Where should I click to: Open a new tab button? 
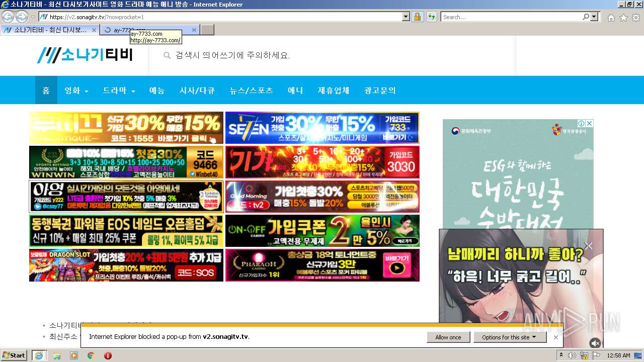tap(207, 30)
